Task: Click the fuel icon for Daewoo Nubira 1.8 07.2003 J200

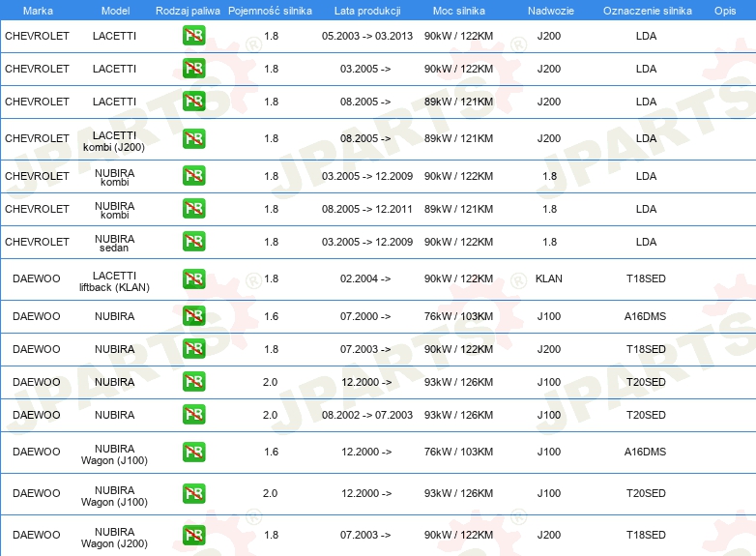Action: (x=193, y=349)
